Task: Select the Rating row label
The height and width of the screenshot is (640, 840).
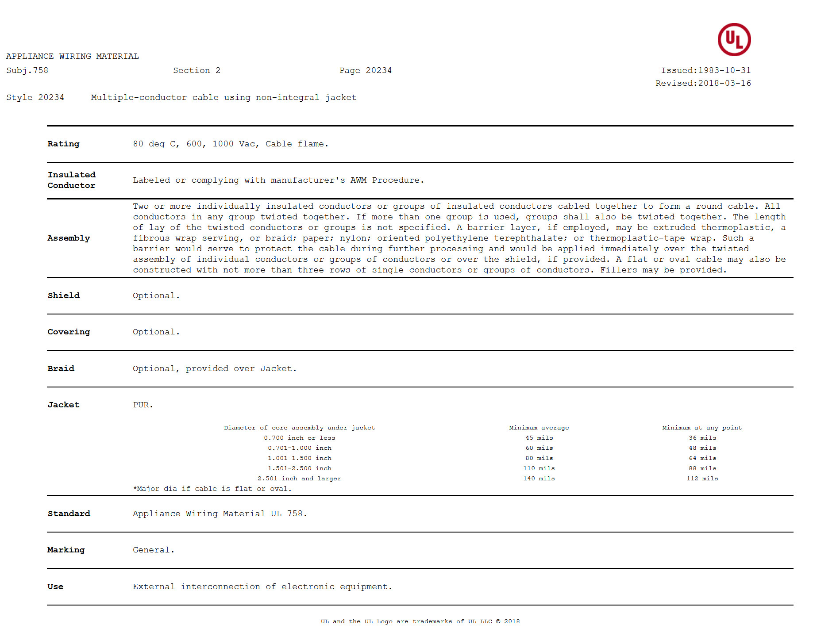Action: pyautogui.click(x=63, y=144)
